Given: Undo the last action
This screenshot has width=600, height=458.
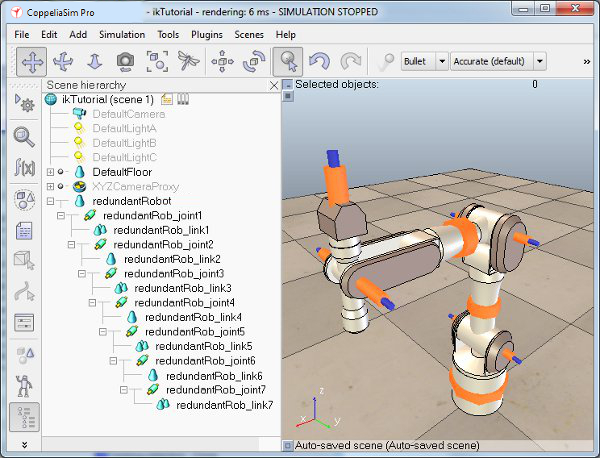Looking at the screenshot, I should click(x=320, y=61).
